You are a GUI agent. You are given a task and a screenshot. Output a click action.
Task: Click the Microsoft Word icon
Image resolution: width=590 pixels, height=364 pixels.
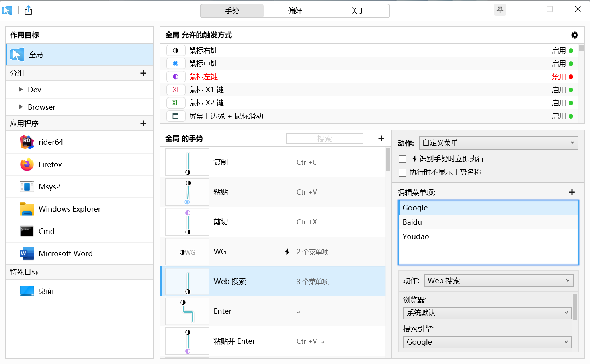[x=27, y=253]
